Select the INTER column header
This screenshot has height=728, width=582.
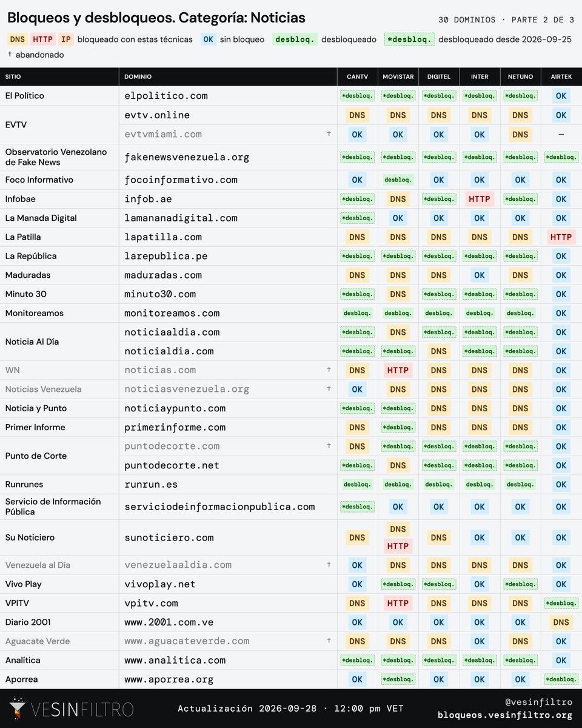point(480,77)
